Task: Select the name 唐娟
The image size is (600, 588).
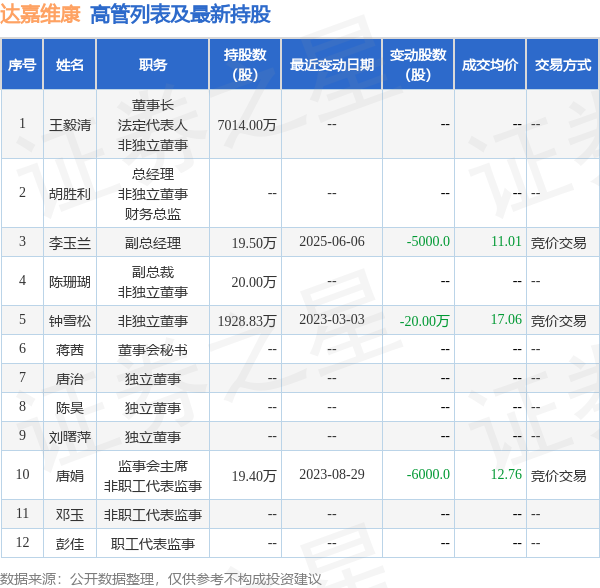Action: [70, 476]
